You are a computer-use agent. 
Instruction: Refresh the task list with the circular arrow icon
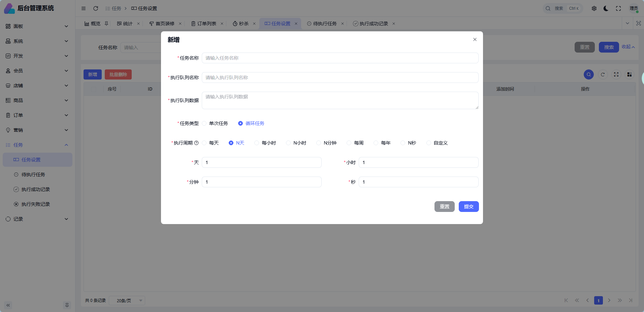[x=603, y=74]
